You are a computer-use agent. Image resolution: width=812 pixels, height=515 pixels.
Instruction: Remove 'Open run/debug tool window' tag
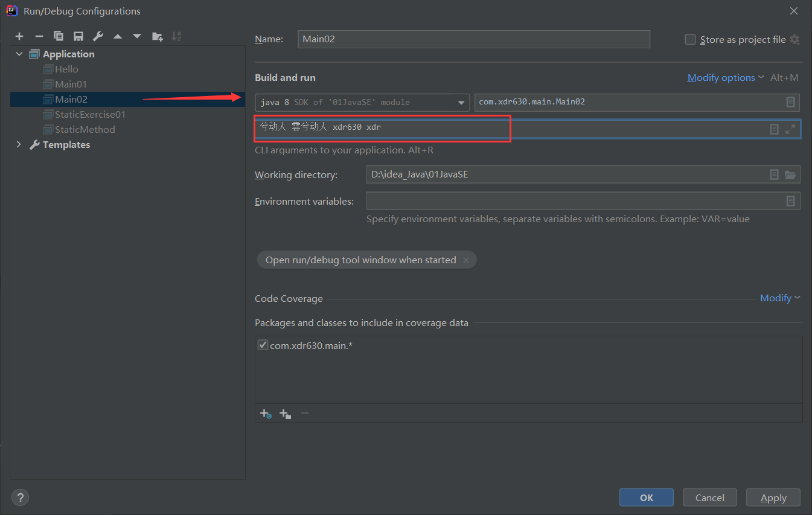click(466, 260)
